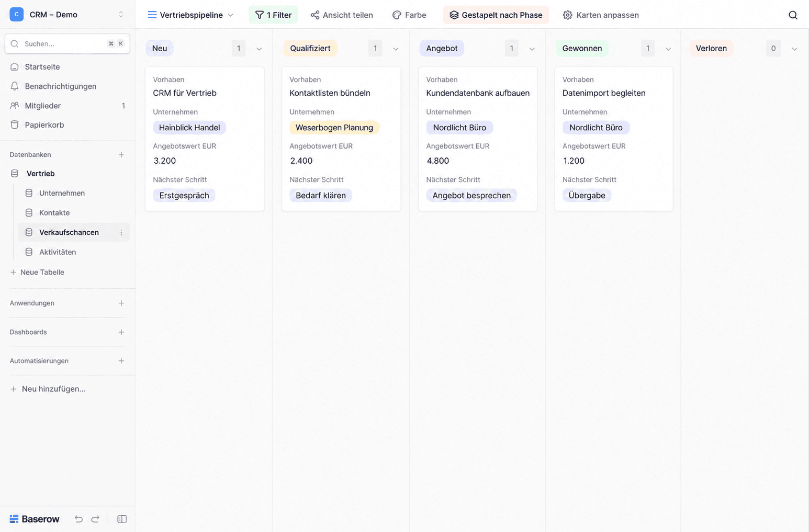Image resolution: width=809 pixels, height=532 pixels.
Task: Open Startseite in the sidebar
Action: (68, 67)
